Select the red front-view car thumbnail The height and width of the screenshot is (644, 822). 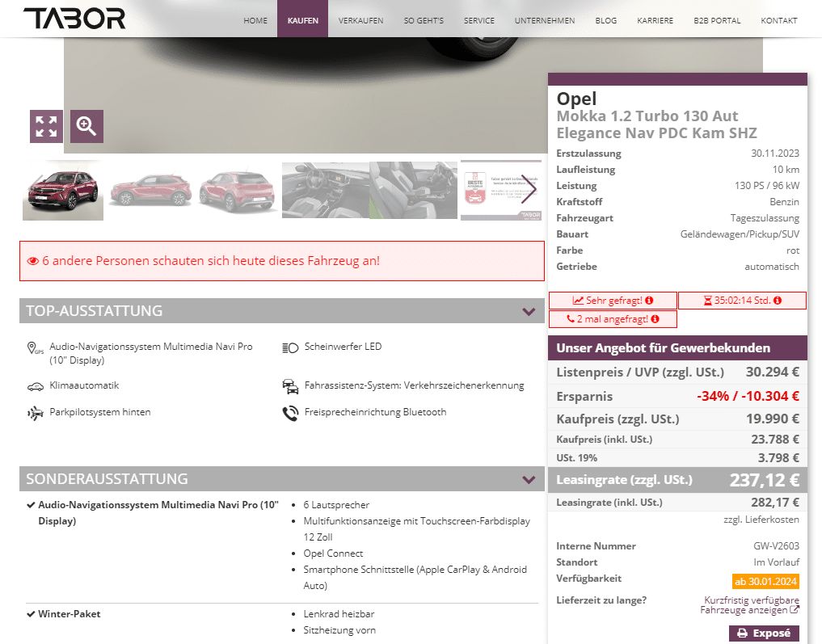(63, 190)
